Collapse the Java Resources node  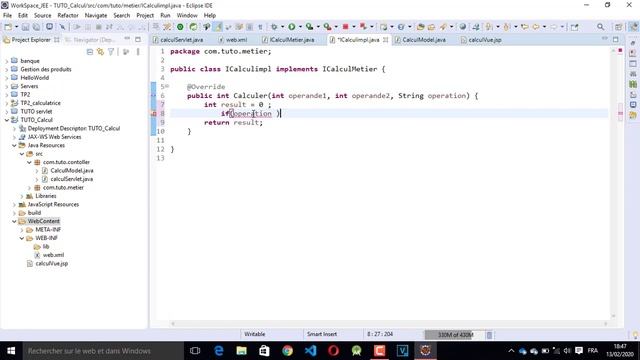coord(14,145)
